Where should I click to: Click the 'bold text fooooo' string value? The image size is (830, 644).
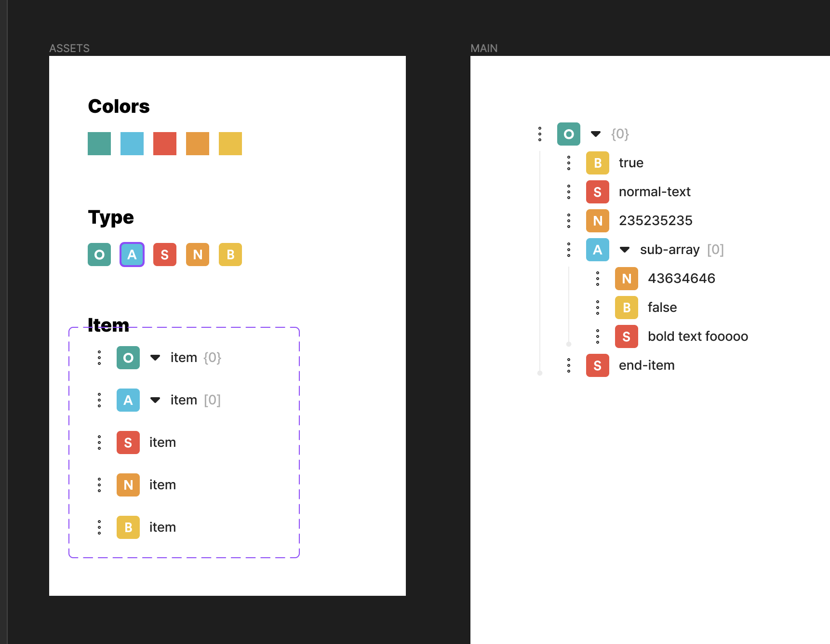pyautogui.click(x=698, y=336)
